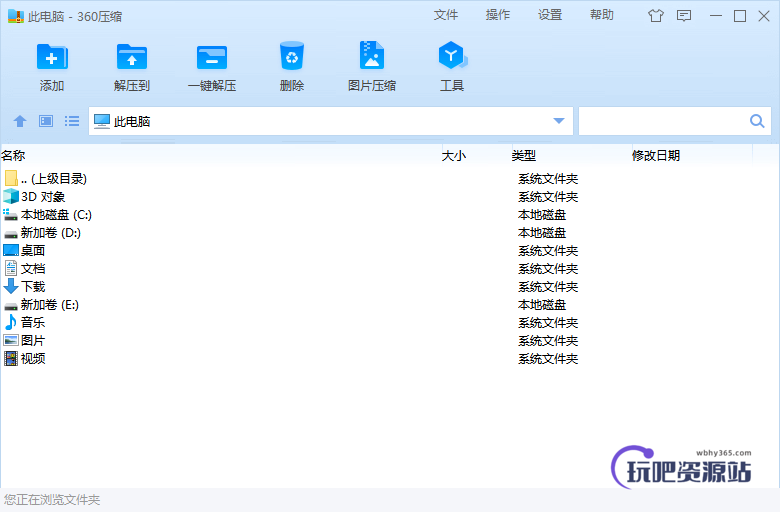Click the 本地磁盘 type cell for E: row
This screenshot has width=780, height=512.
[x=542, y=305]
